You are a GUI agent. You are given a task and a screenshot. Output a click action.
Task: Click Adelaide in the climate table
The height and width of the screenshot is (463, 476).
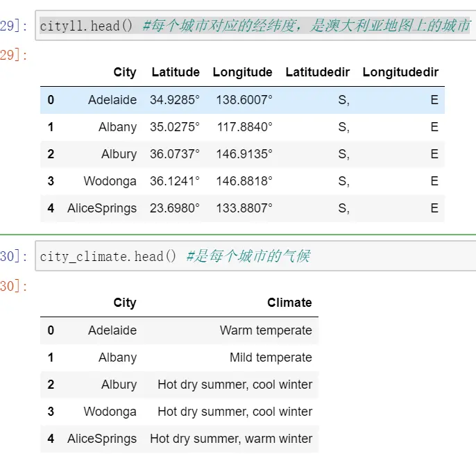pos(112,330)
